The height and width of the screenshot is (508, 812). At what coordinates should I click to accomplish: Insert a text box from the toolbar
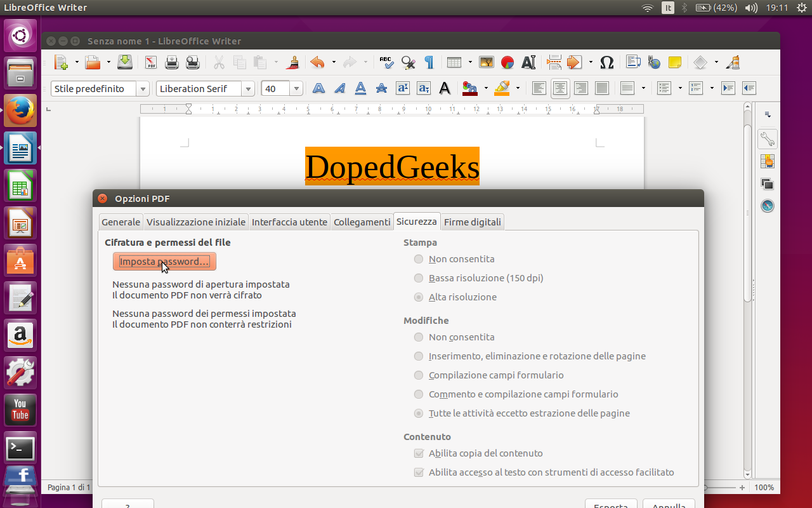click(528, 62)
